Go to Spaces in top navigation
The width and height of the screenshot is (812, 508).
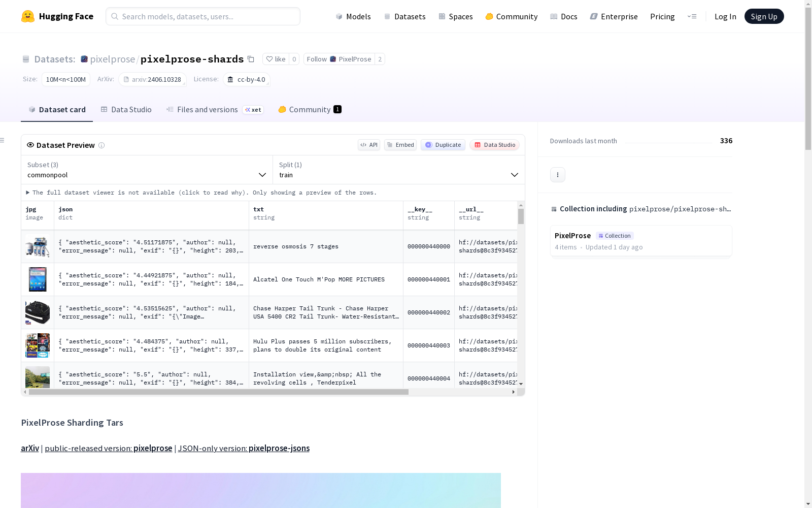456,16
